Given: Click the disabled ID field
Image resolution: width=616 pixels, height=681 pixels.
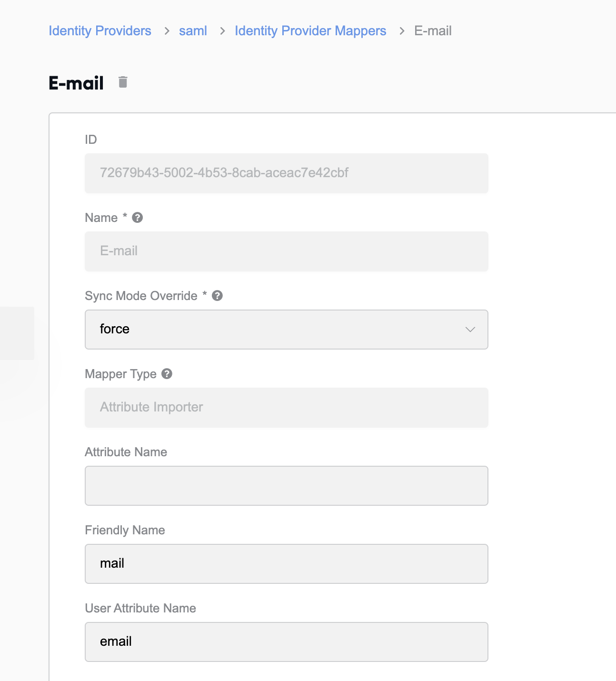Looking at the screenshot, I should [287, 173].
